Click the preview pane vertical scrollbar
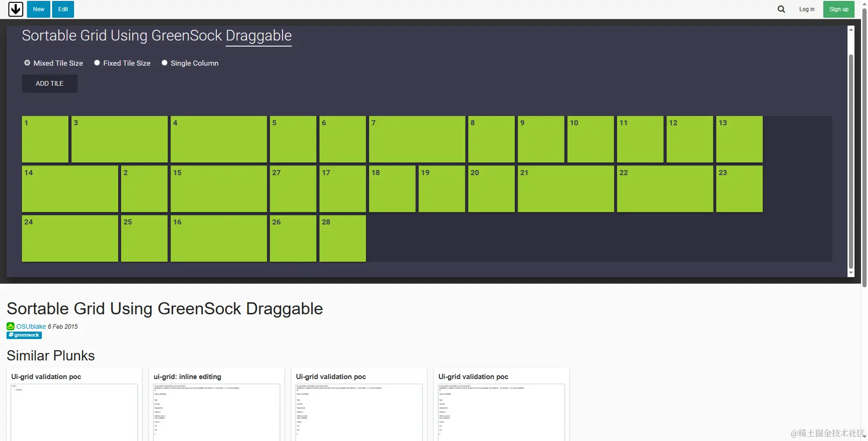 [851, 162]
